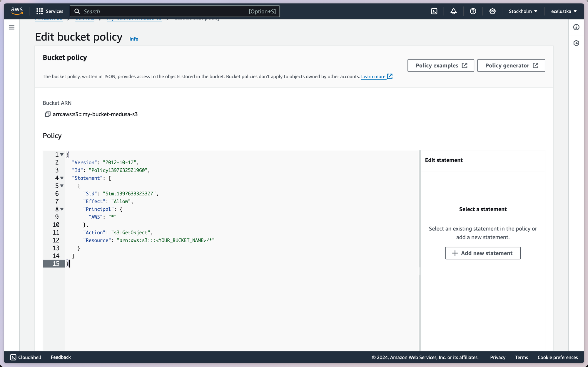The height and width of the screenshot is (367, 588).
Task: Open the Services menu
Action: 50,11
